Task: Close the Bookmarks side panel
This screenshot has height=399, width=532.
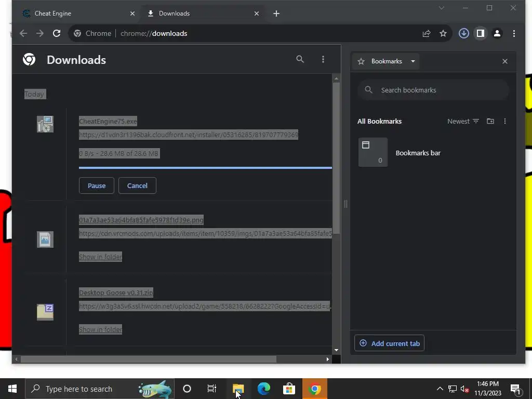Action: [505, 61]
